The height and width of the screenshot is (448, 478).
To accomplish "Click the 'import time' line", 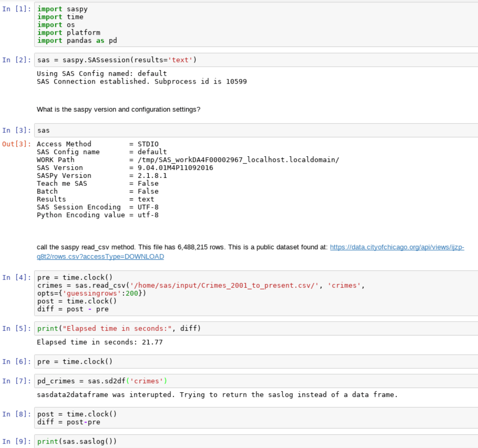I will pyautogui.click(x=60, y=17).
